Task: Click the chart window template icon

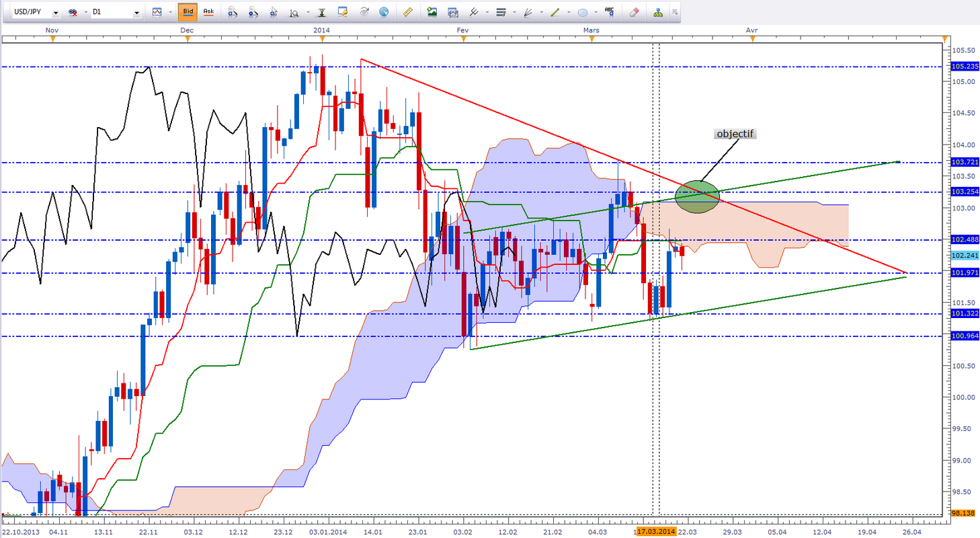Action: pyautogui.click(x=452, y=12)
